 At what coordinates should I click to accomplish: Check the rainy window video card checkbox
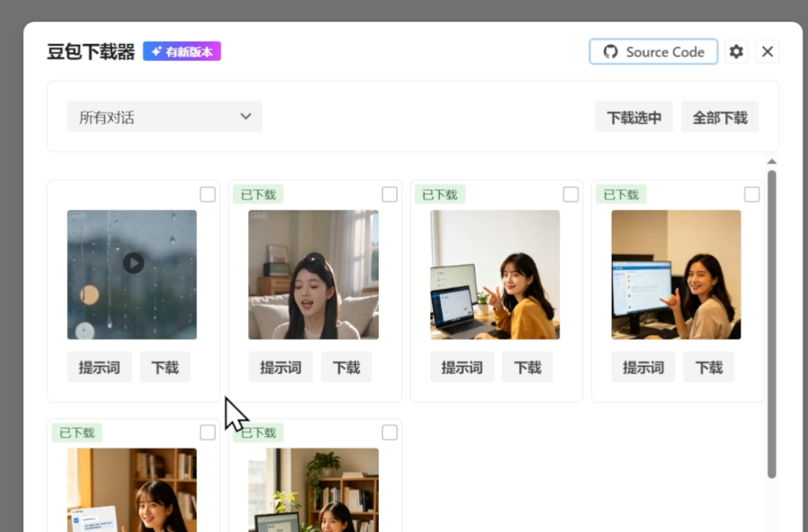tap(208, 195)
